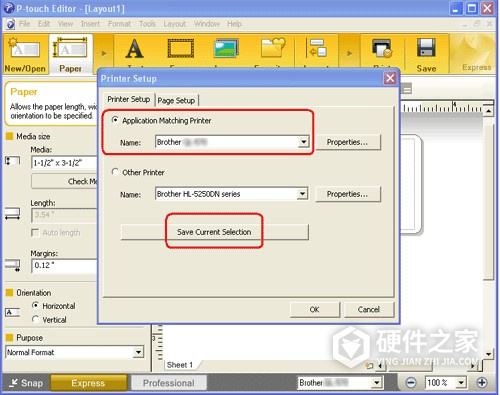Image resolution: width=500 pixels, height=395 pixels.
Task: Click vertical scrollbar up arrow
Action: point(488,111)
